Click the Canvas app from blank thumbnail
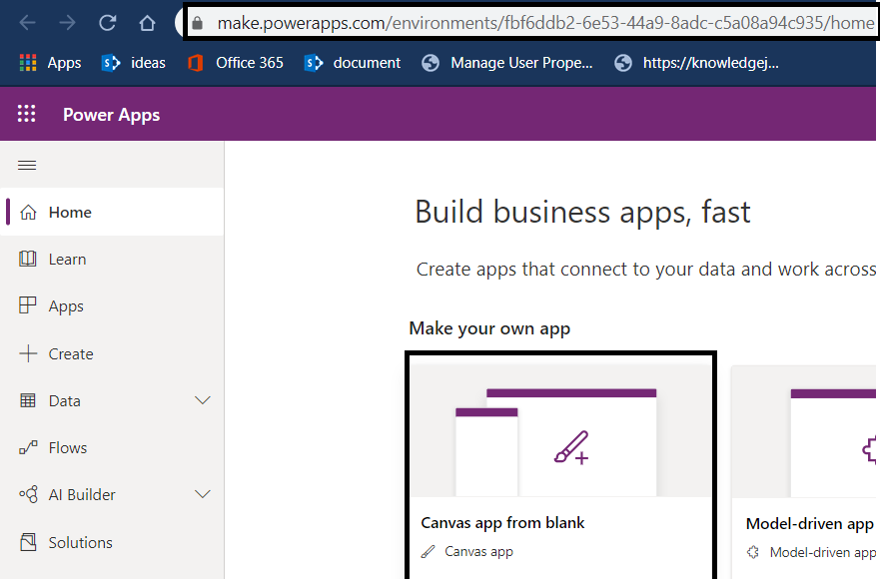880x588 pixels. [560, 430]
